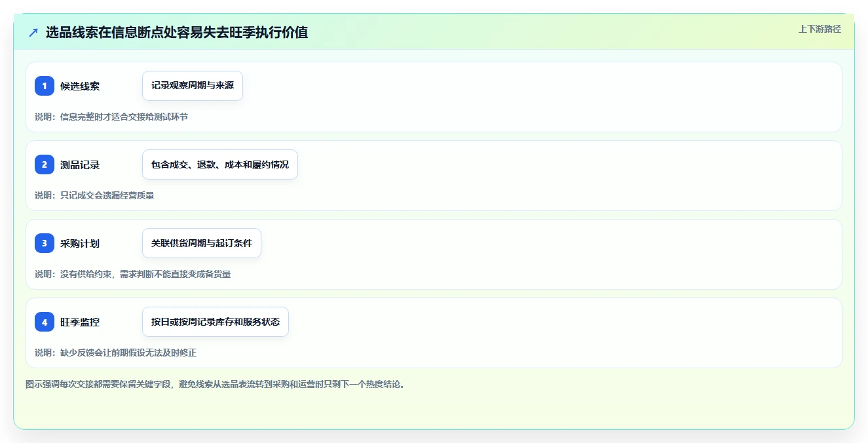Select the 记录观察周期与来源 chip

click(x=193, y=86)
